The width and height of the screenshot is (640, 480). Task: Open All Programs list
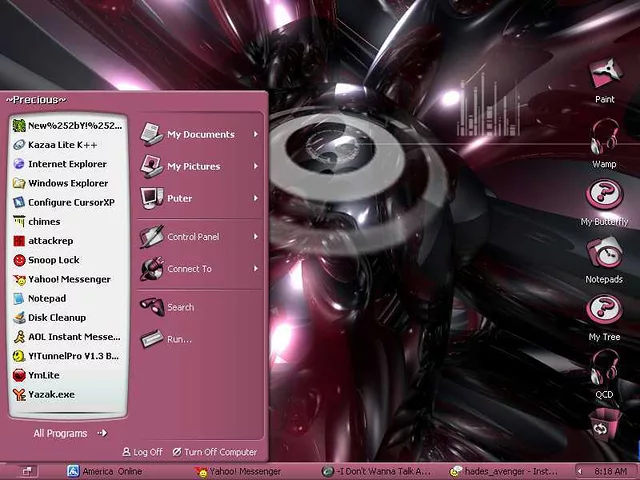pyautogui.click(x=69, y=433)
